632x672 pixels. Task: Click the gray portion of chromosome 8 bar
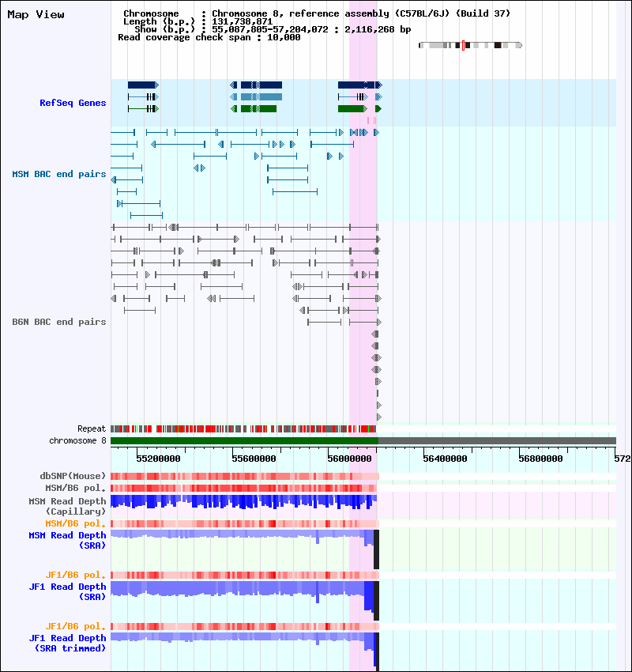[497, 440]
